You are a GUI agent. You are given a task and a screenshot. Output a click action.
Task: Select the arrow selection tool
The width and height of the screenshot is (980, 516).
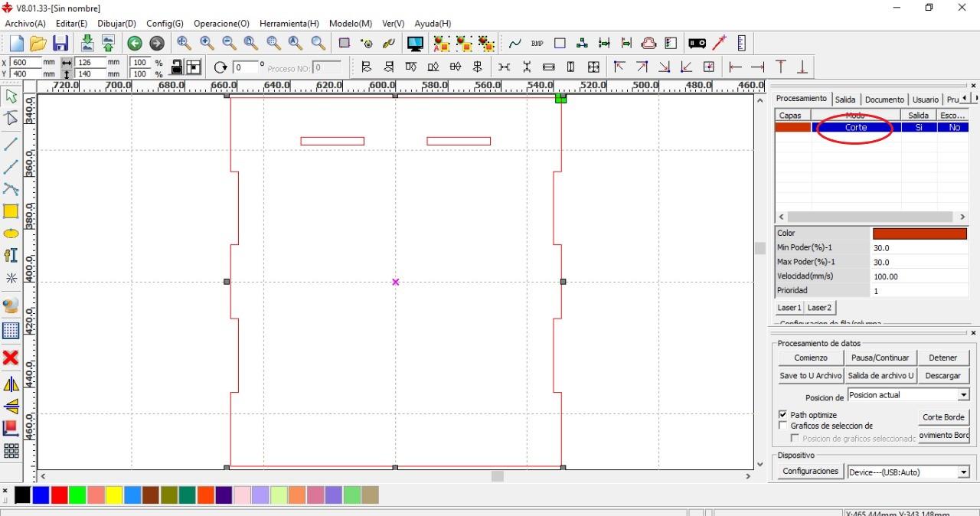pos(11,96)
